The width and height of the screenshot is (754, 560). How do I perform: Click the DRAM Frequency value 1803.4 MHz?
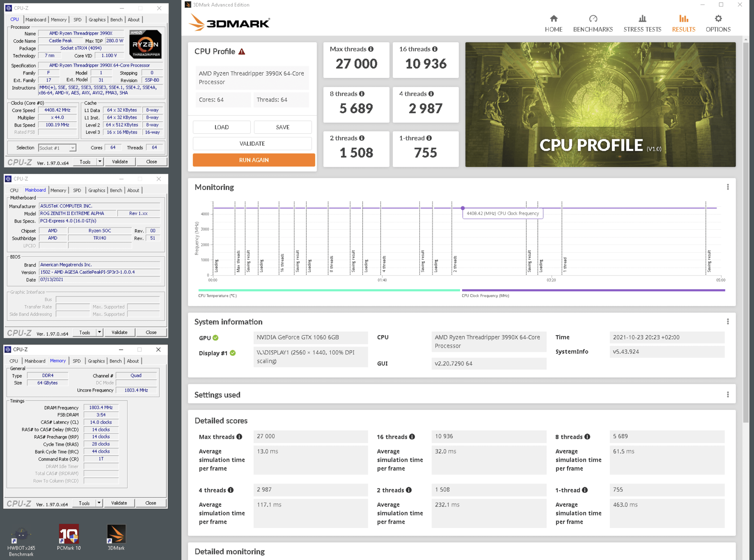pos(101,408)
